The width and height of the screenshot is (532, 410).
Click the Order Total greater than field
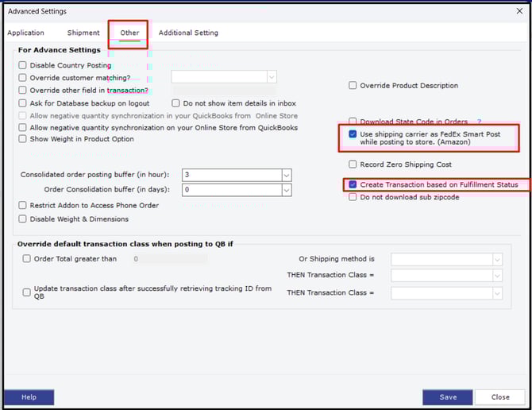tap(169, 259)
